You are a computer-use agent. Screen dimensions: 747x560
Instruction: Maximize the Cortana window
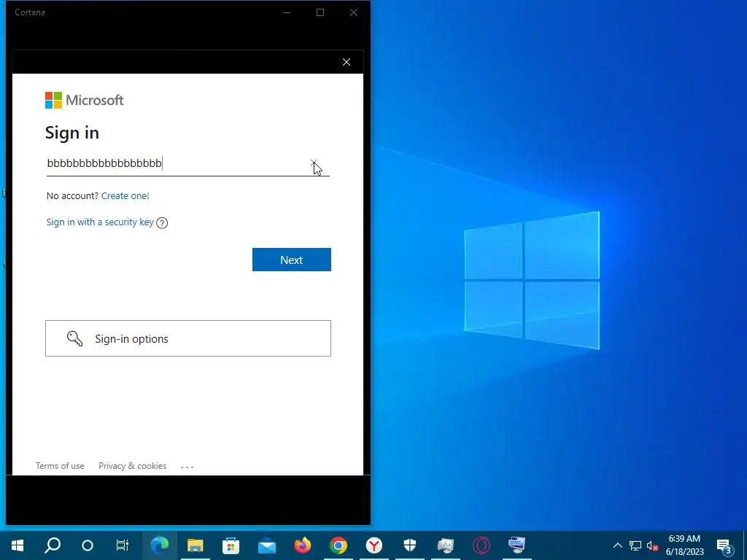[320, 12]
